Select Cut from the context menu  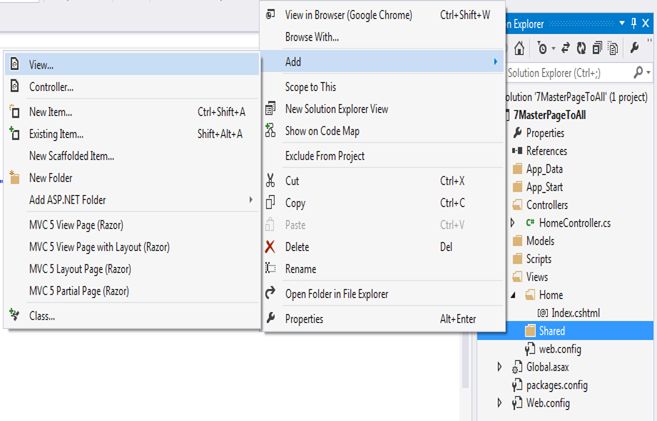[x=383, y=181]
